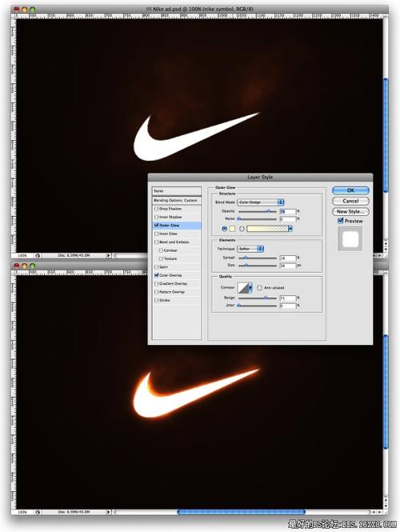The height and width of the screenshot is (532, 400).
Task: Enable the Satin checkbox
Action: (157, 267)
